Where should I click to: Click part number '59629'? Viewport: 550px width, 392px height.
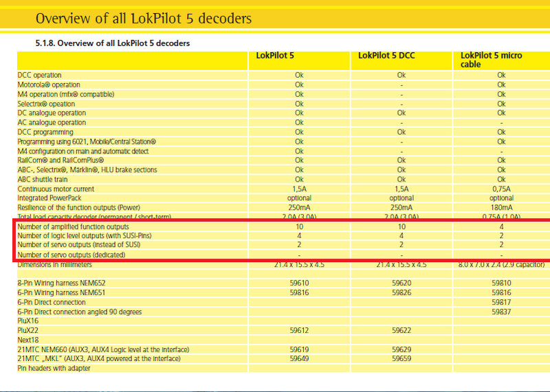[401, 349]
